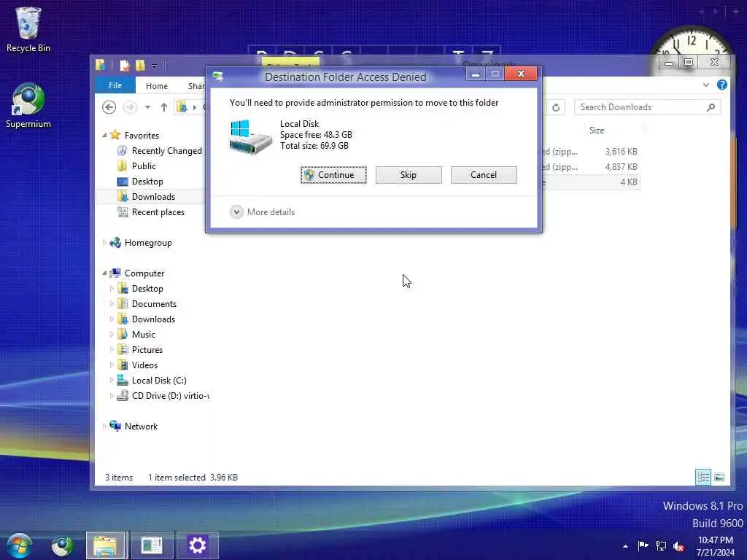Collapse the Favorites tree section
This screenshot has height=560, width=747.
tap(104, 135)
